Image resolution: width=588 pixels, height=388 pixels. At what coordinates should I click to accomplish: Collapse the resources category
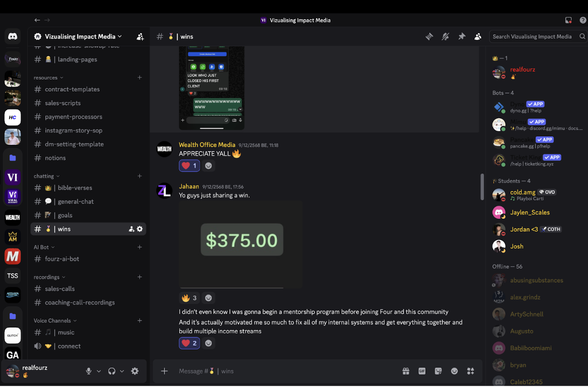click(49, 77)
